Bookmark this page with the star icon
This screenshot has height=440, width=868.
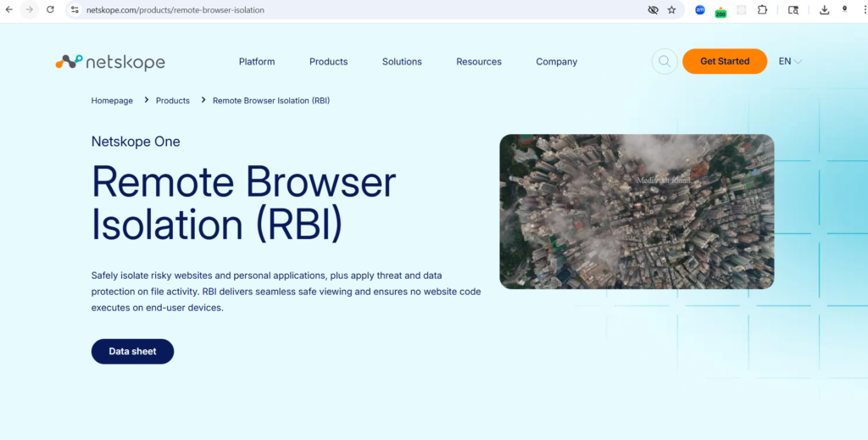tap(671, 10)
